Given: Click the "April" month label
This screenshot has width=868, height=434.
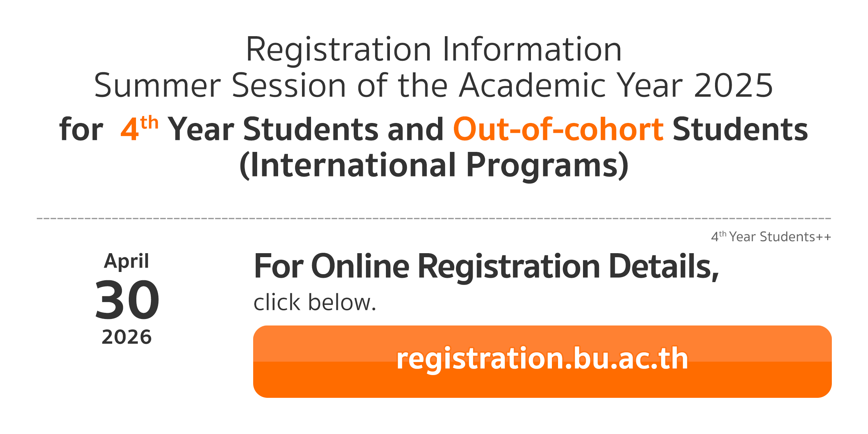Looking at the screenshot, I should 126,261.
